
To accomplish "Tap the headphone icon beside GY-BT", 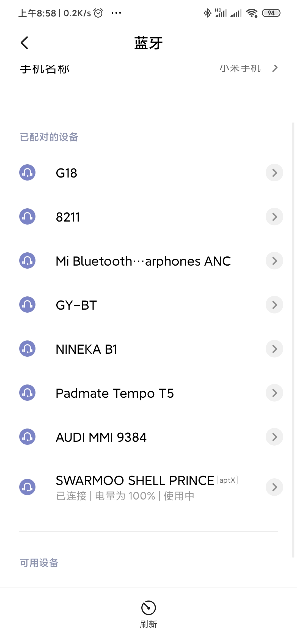I will click(27, 305).
